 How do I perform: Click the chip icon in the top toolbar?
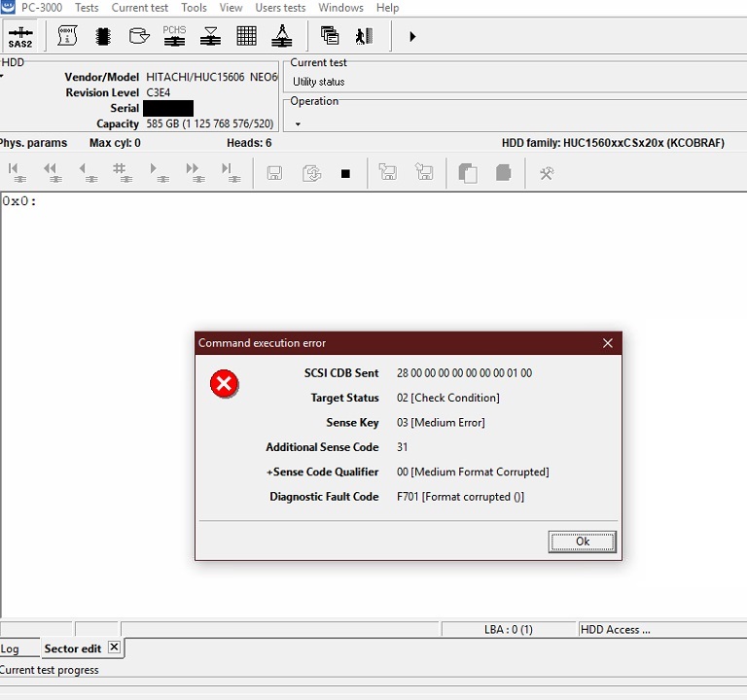103,37
